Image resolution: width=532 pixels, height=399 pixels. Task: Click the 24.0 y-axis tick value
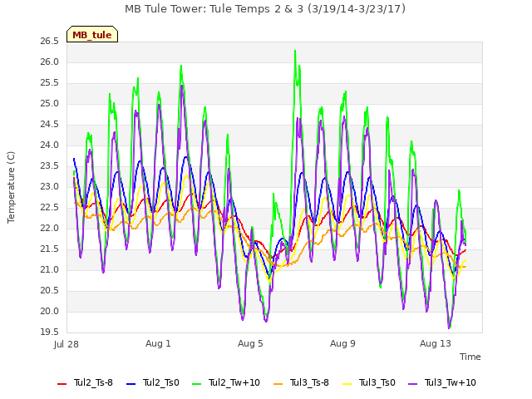click(x=50, y=145)
